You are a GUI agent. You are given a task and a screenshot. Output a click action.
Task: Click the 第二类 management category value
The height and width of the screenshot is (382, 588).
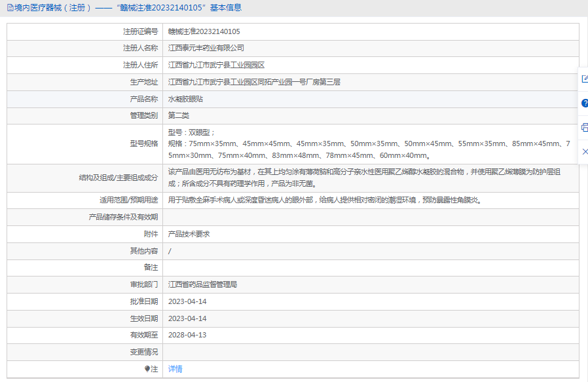point(178,115)
